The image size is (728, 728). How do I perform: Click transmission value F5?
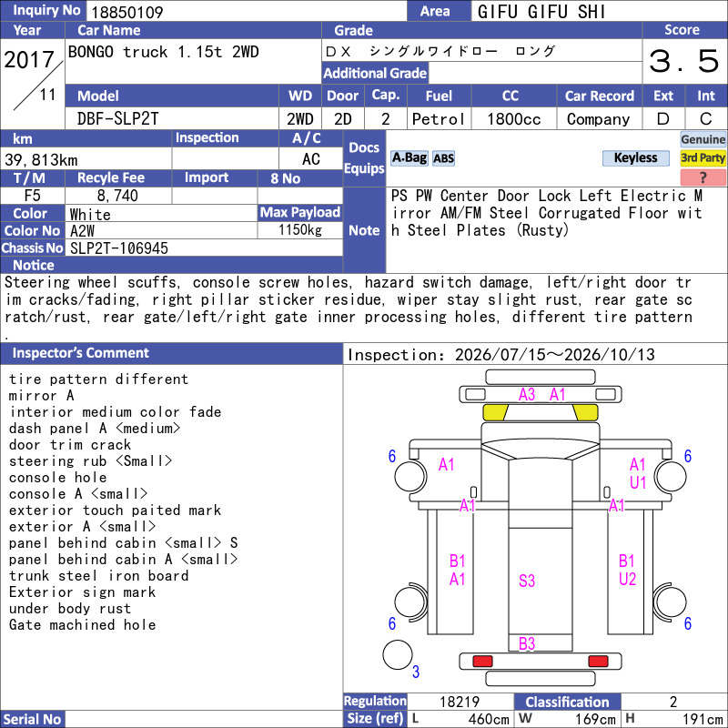[x=33, y=196]
